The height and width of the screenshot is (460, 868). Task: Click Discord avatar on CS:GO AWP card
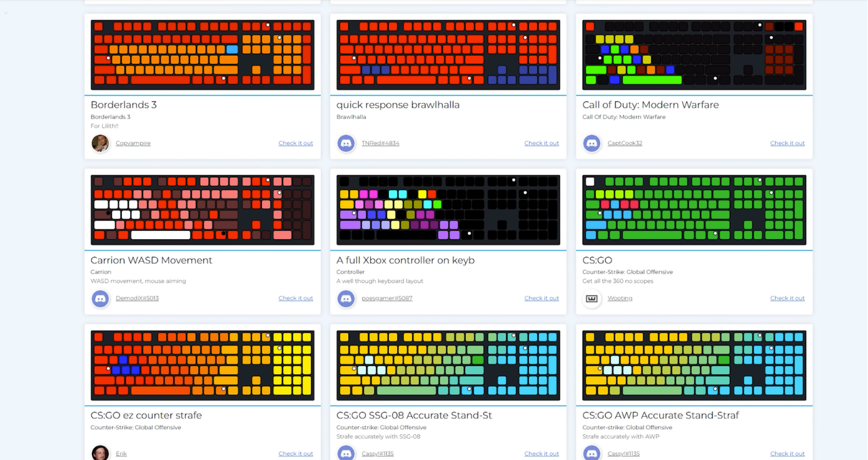tap(592, 452)
